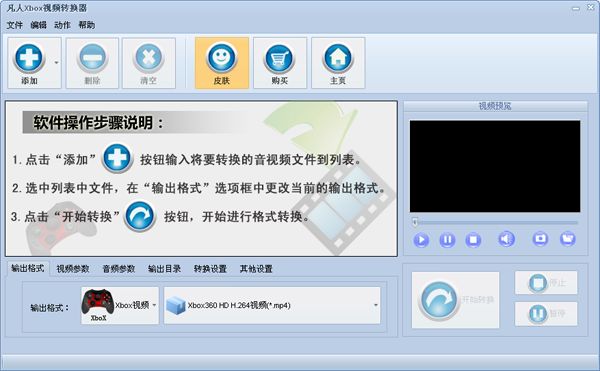Viewport: 600px width, 371px height.
Task: Mute the preview using the speaker icon
Action: click(x=506, y=239)
